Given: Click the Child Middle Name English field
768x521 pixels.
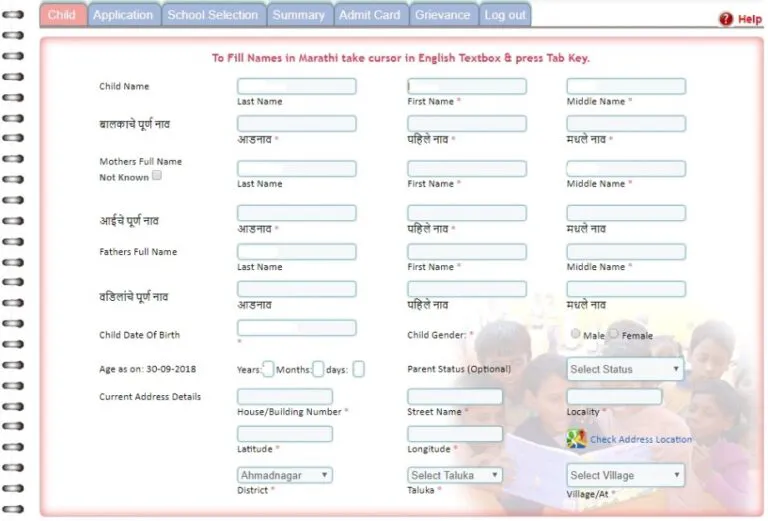Looking at the screenshot, I should coord(626,87).
